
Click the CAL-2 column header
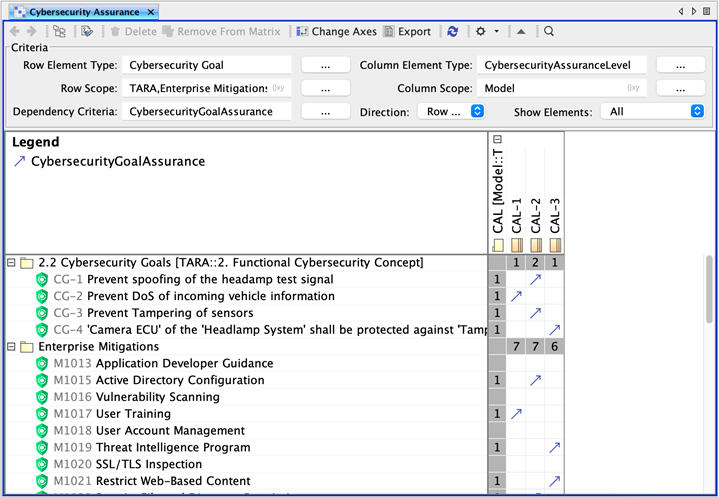(535, 225)
